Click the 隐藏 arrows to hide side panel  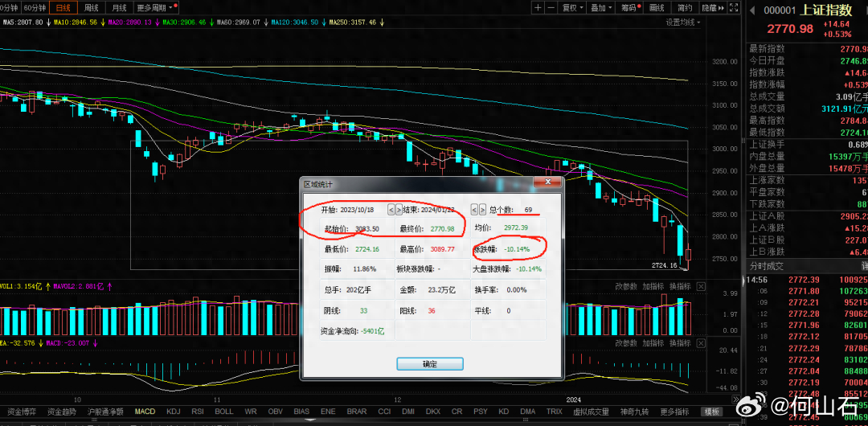(x=712, y=8)
